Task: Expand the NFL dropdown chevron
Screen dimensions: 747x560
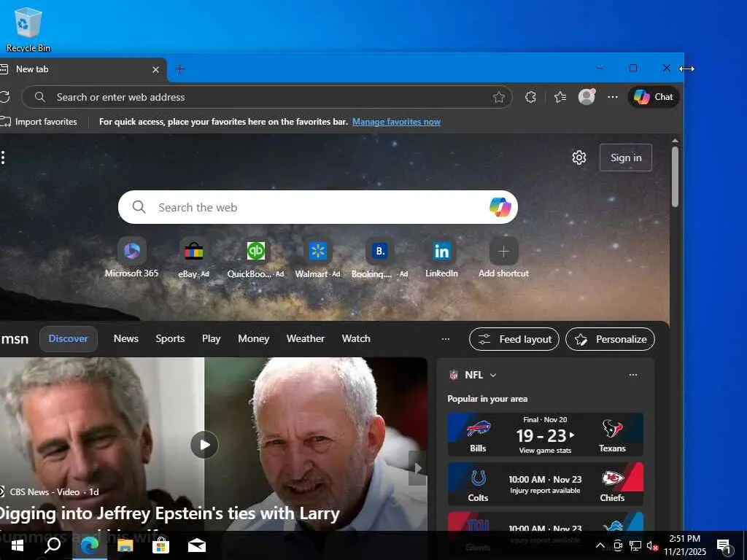Action: click(x=493, y=376)
